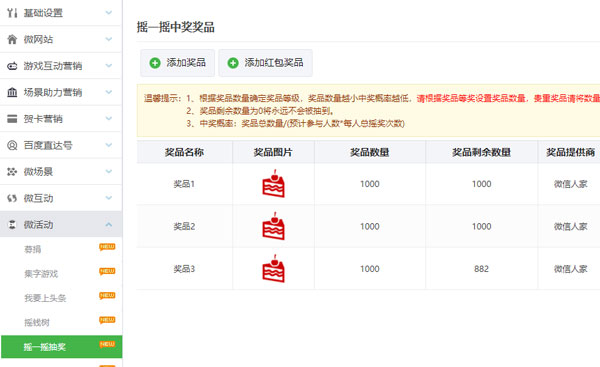Expand the 微互动 chevron
The width and height of the screenshot is (600, 367).
pyautogui.click(x=109, y=198)
